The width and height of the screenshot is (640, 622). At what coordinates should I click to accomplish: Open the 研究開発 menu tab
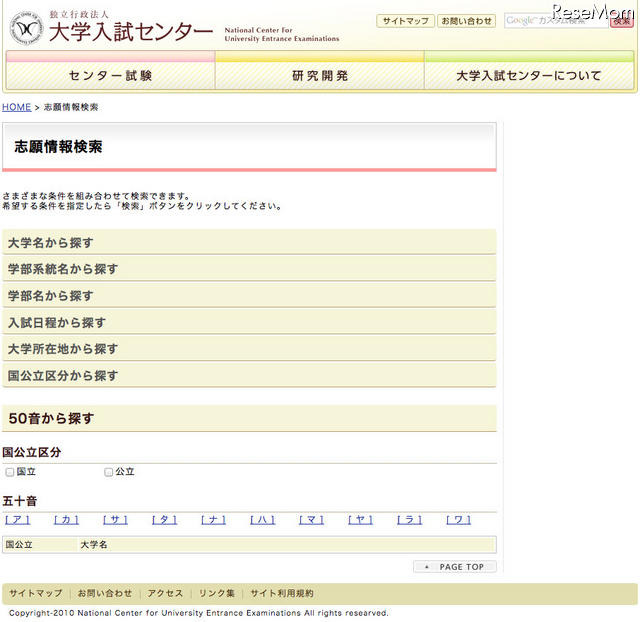[320, 76]
